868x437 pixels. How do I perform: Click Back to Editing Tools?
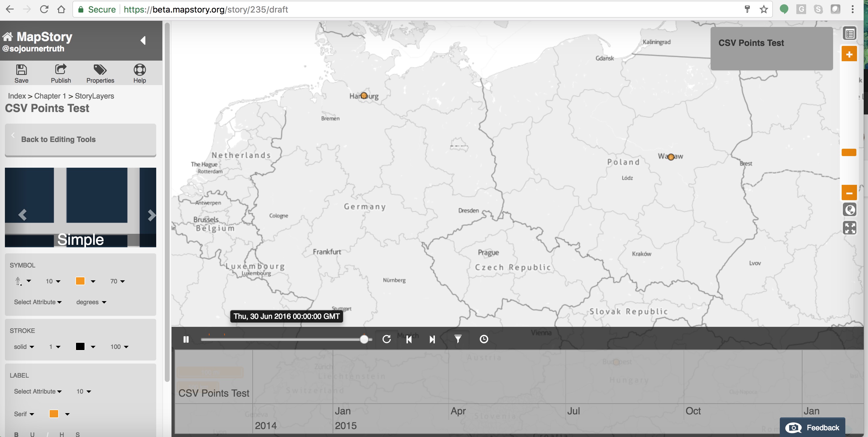58,139
